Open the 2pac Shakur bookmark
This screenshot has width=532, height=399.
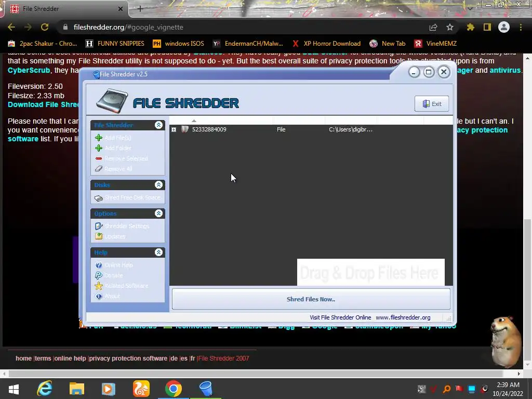pyautogui.click(x=43, y=44)
